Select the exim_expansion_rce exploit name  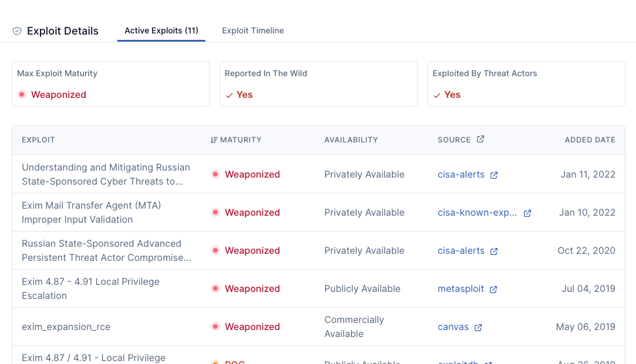click(x=66, y=326)
